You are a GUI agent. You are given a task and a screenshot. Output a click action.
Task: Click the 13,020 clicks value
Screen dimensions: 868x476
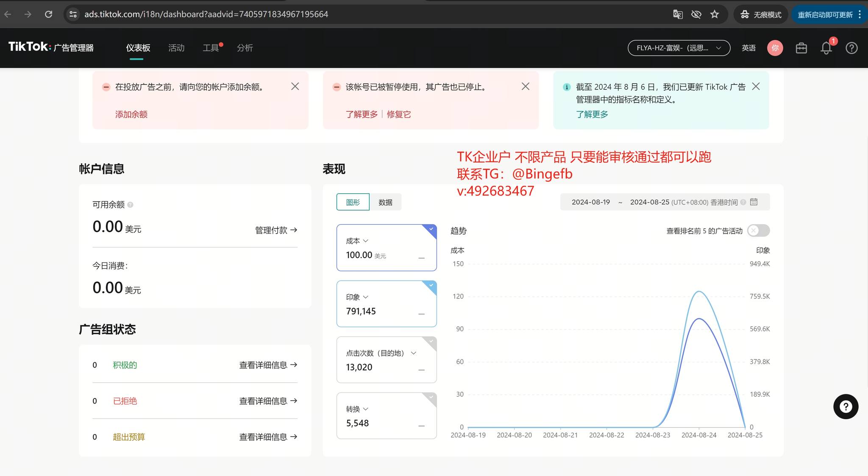[x=359, y=367]
